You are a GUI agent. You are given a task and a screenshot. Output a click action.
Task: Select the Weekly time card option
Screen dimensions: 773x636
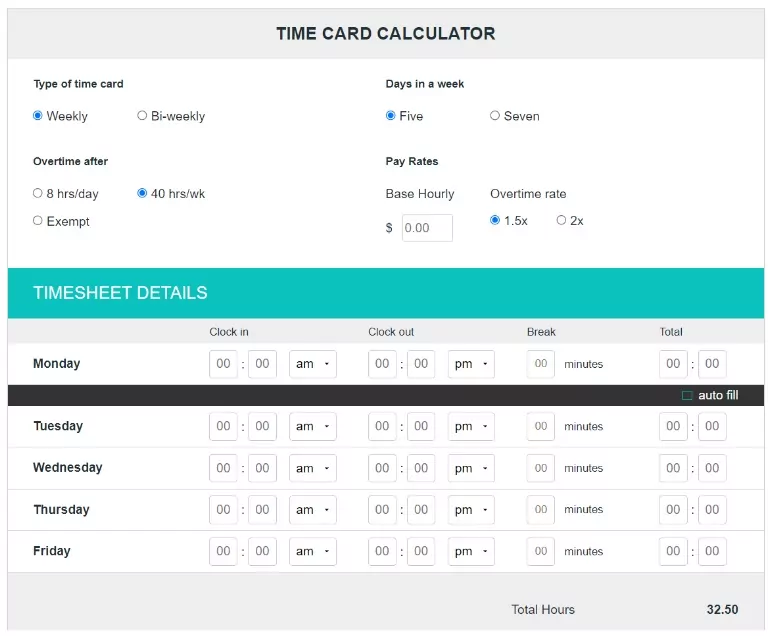[x=37, y=115]
